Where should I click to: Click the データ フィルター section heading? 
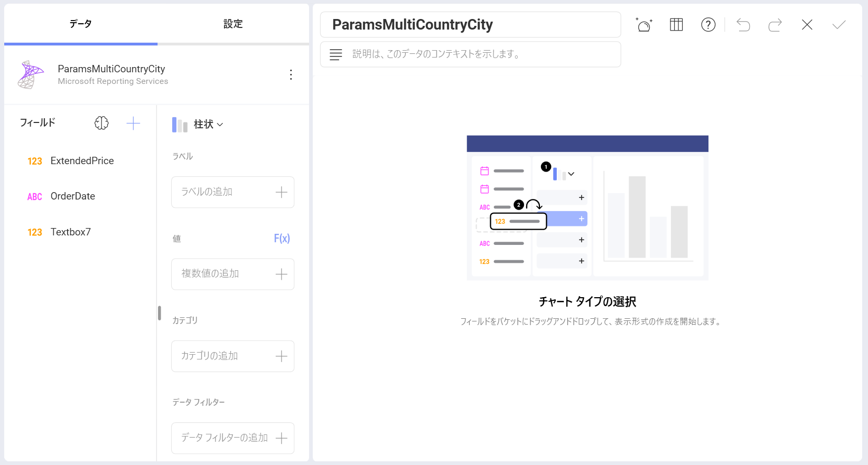point(199,402)
